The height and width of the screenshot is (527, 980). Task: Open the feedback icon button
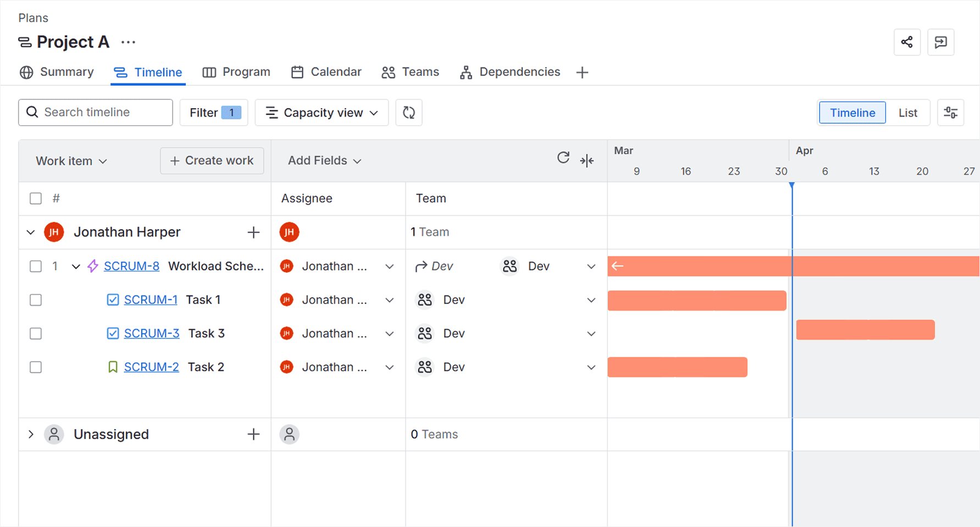[x=940, y=42]
